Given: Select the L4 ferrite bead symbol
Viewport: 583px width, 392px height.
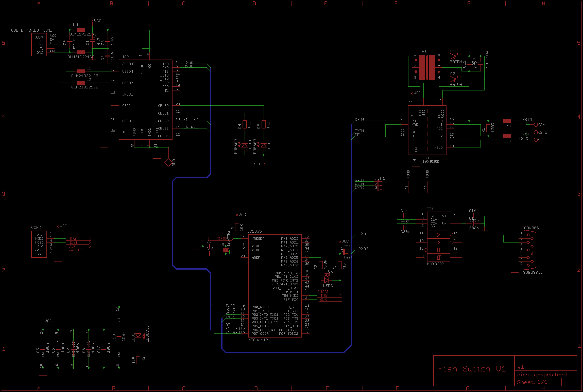Looking at the screenshot, I should tap(81, 52).
